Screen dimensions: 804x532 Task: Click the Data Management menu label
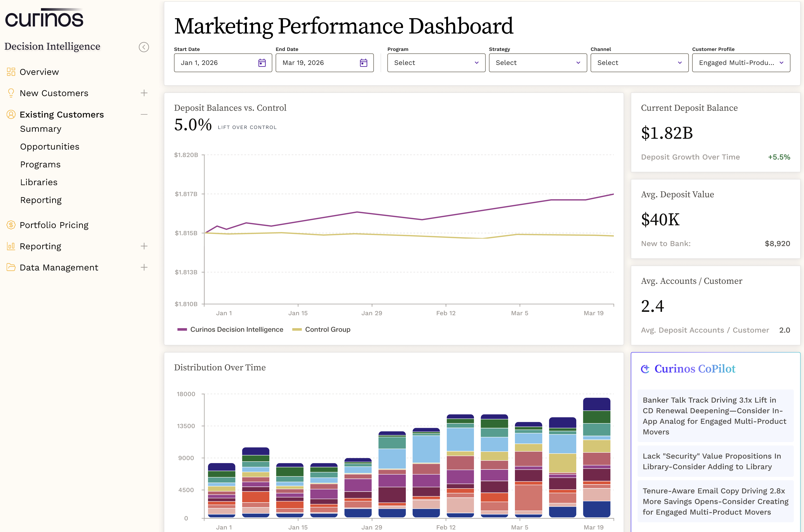click(x=59, y=267)
